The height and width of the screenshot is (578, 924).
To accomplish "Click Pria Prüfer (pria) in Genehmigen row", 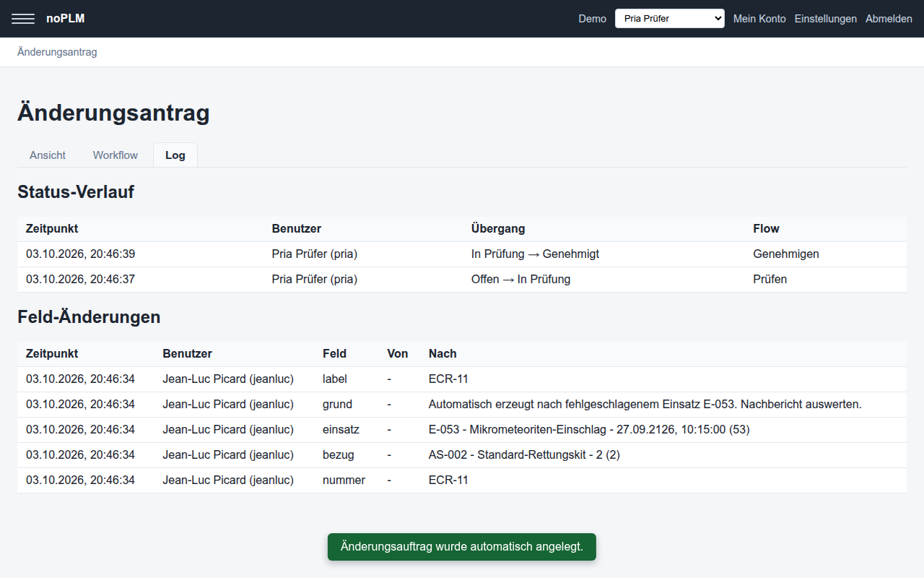I will point(315,254).
